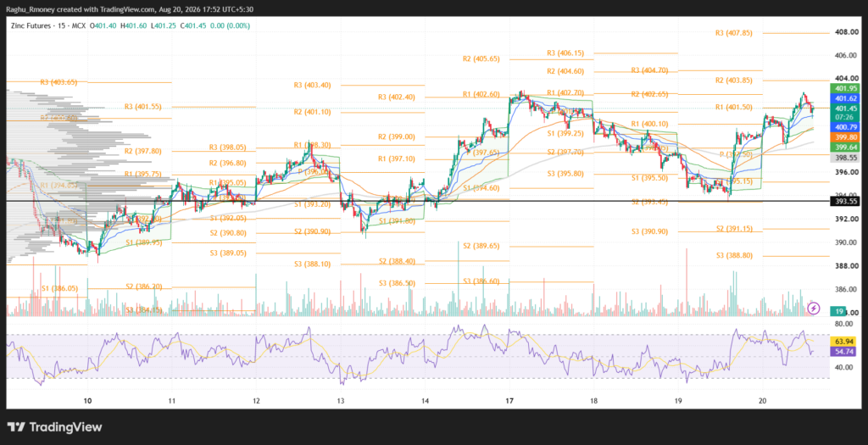Click the grey 398.55 price tag
This screenshot has width=868, height=445.
click(x=846, y=158)
